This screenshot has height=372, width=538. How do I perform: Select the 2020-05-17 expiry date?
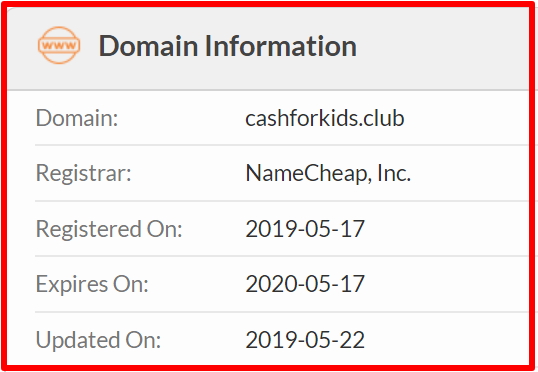(x=305, y=284)
